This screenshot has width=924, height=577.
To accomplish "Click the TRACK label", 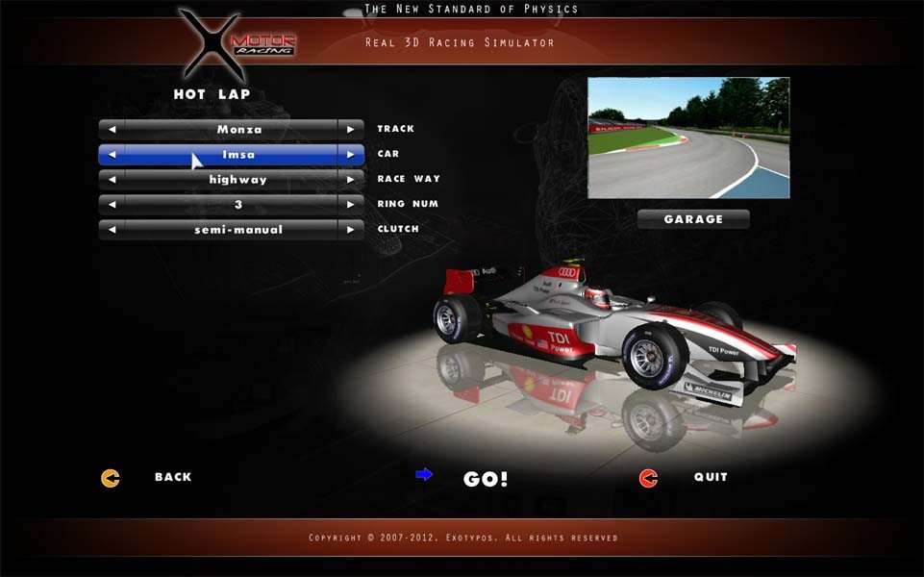I will point(396,129).
